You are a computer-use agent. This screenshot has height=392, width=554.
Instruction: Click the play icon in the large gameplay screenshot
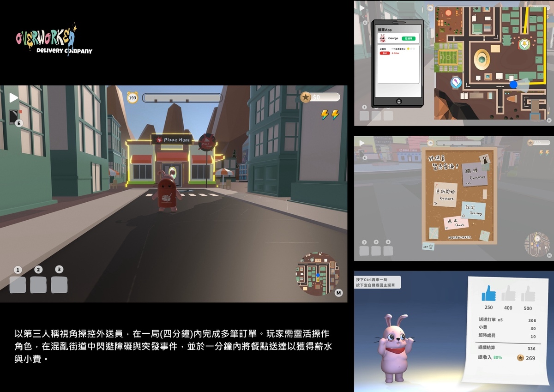point(14,97)
